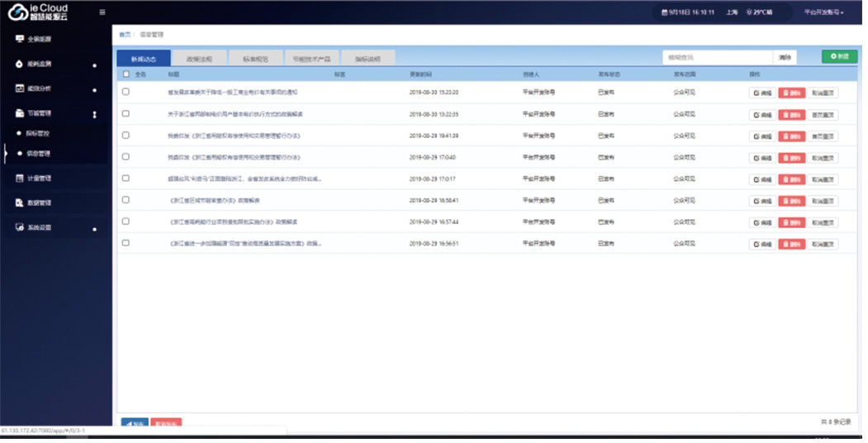868x443 pixels.
Task: Click the 清除 button beside search
Action: click(784, 57)
